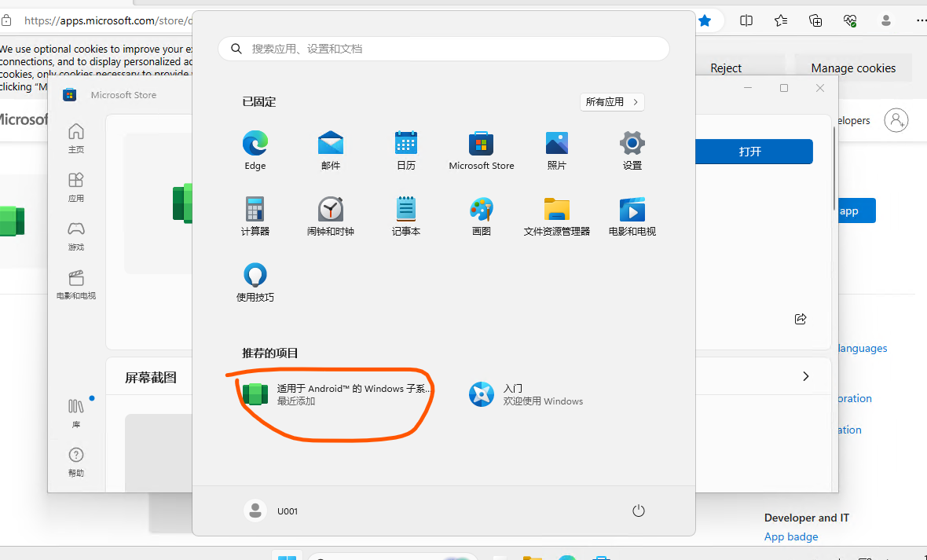Open 文件资源管理器 (File Explorer)

[x=556, y=217]
